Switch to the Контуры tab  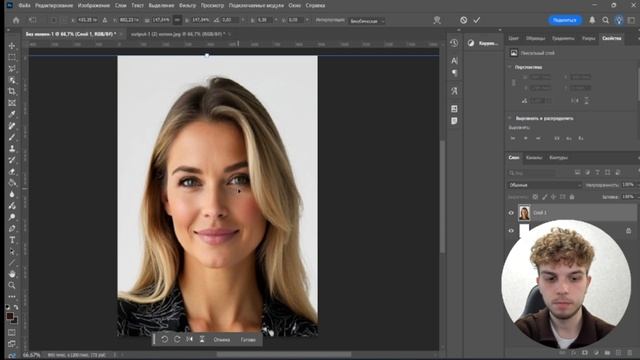tap(558, 158)
